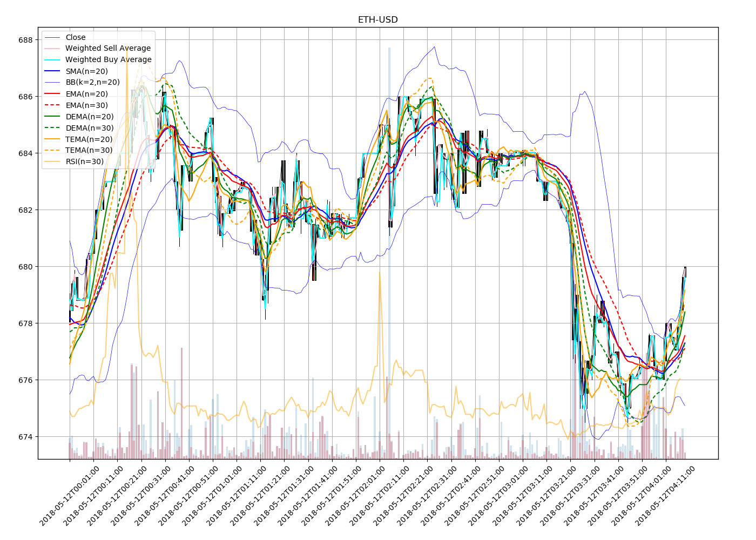Click the 680 y-axis label
Image resolution: width=756 pixels, height=540 pixels.
pos(25,267)
